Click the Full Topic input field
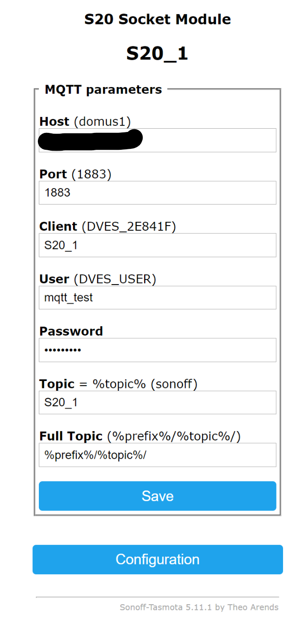Viewport: 305px width, 644px height. coord(157,454)
